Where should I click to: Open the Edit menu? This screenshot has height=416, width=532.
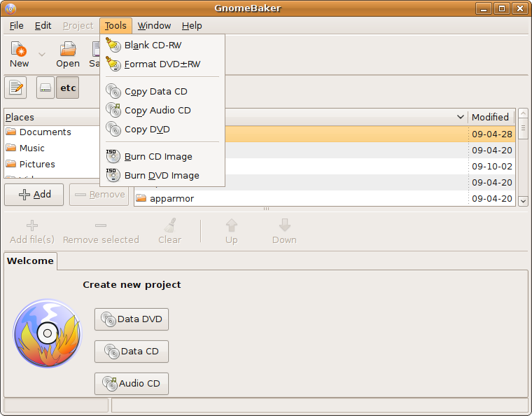(x=43, y=26)
